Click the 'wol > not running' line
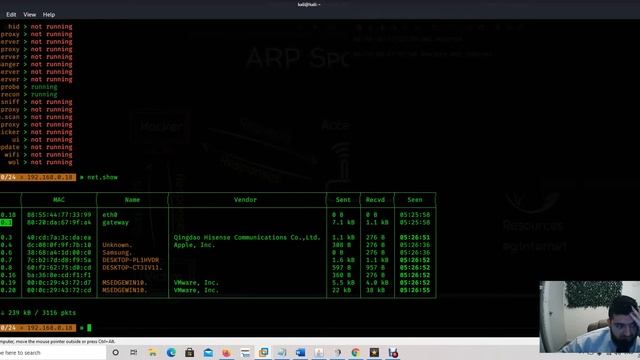The image size is (640, 360). (x=40, y=162)
